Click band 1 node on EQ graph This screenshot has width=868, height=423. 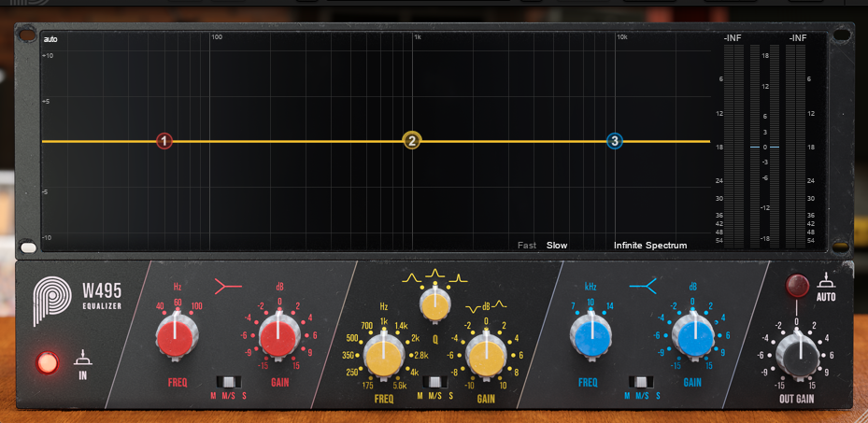(x=164, y=141)
